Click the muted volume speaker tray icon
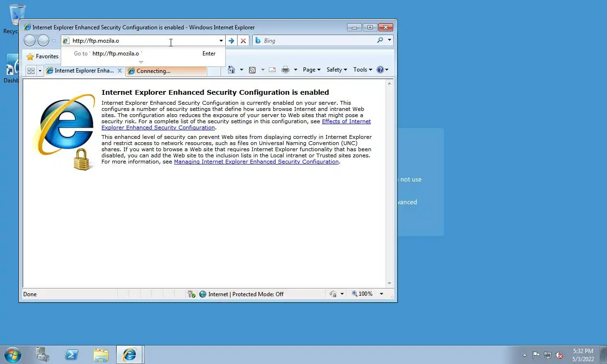Viewport: 607px width, 364px height. (x=559, y=355)
